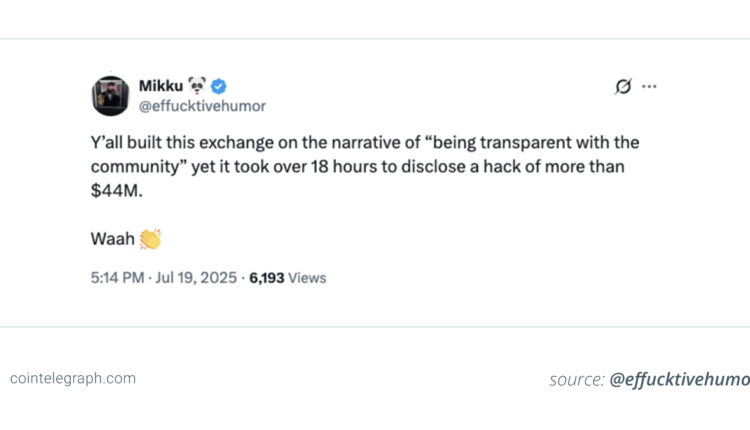Click the Grok slashed-circle icon

click(x=623, y=87)
